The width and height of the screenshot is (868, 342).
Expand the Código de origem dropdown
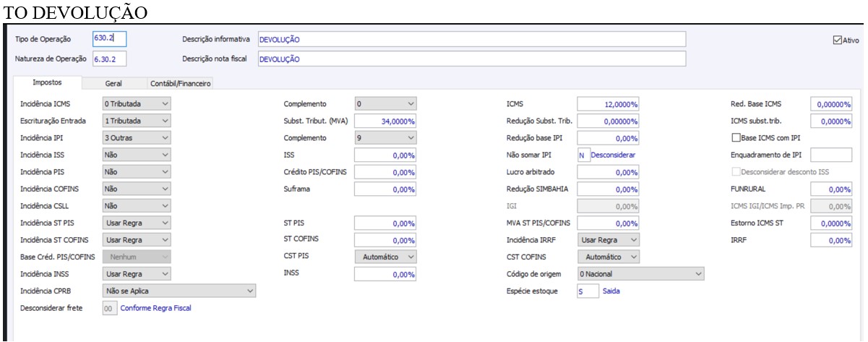640,274
